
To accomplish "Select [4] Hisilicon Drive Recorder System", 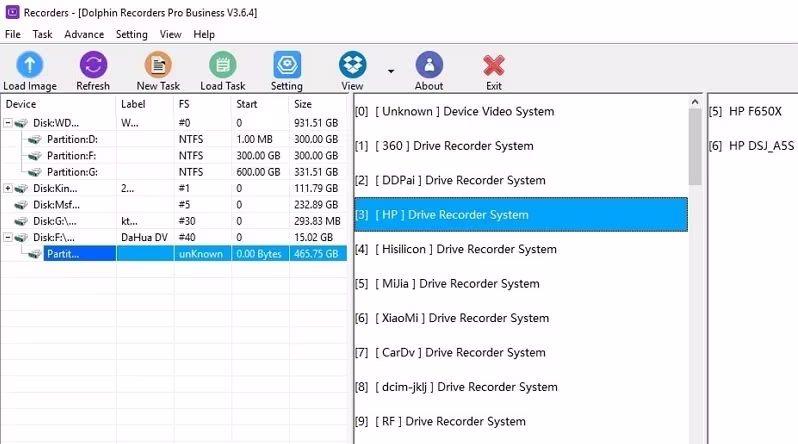I will coord(521,249).
